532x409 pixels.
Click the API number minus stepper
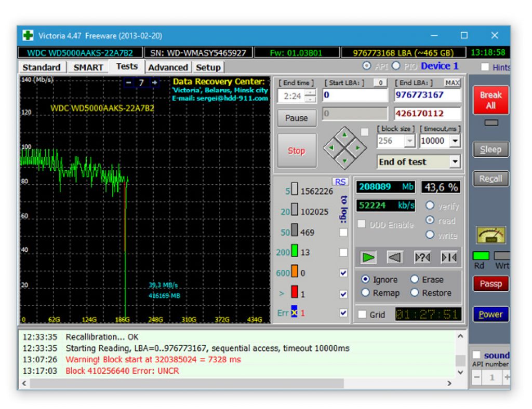point(477,377)
